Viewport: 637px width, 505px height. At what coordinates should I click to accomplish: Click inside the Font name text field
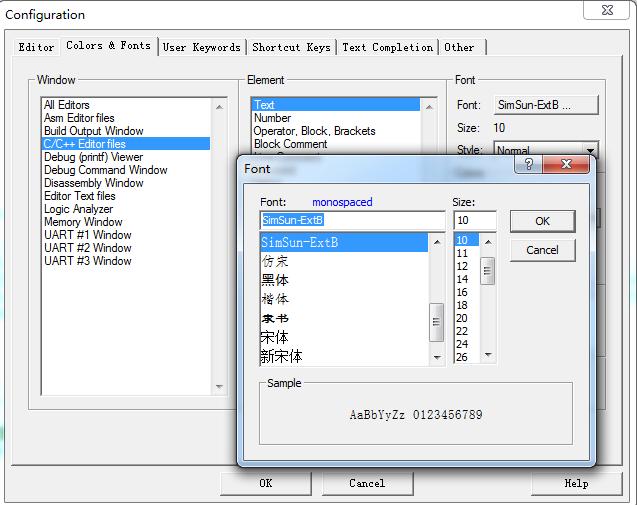352,220
